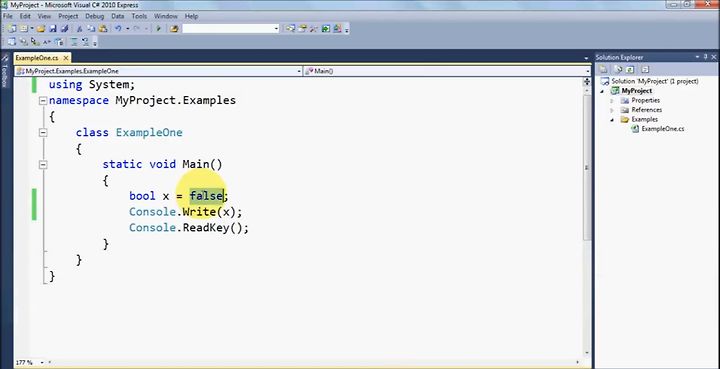Save ExampleOne.cs with the Save icon
Image resolution: width=720 pixels, height=369 pixels.
pos(53,28)
